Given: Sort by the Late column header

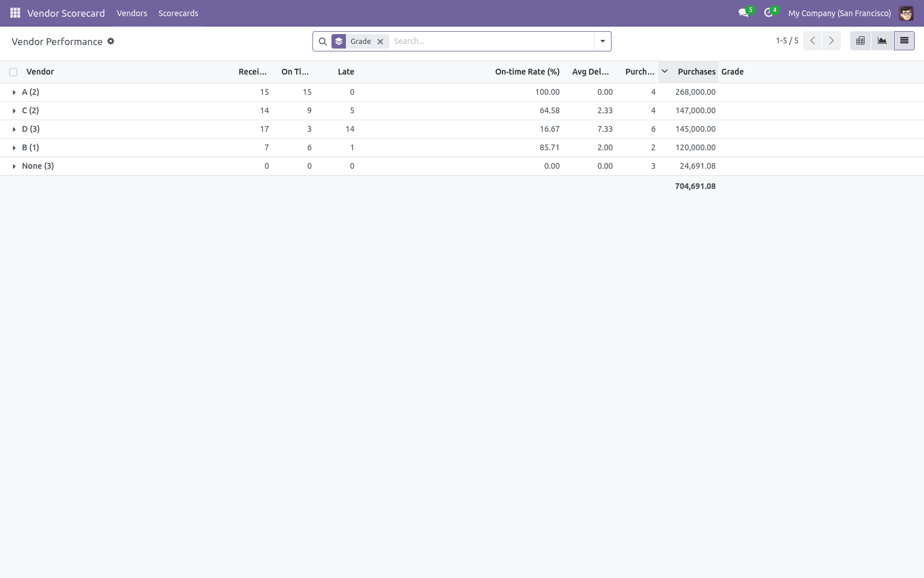Looking at the screenshot, I should coord(346,72).
